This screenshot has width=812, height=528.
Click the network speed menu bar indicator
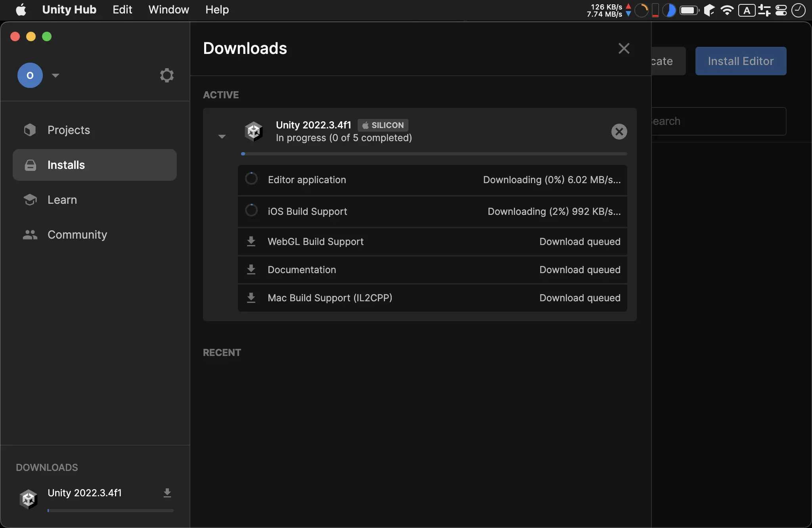[609, 10]
